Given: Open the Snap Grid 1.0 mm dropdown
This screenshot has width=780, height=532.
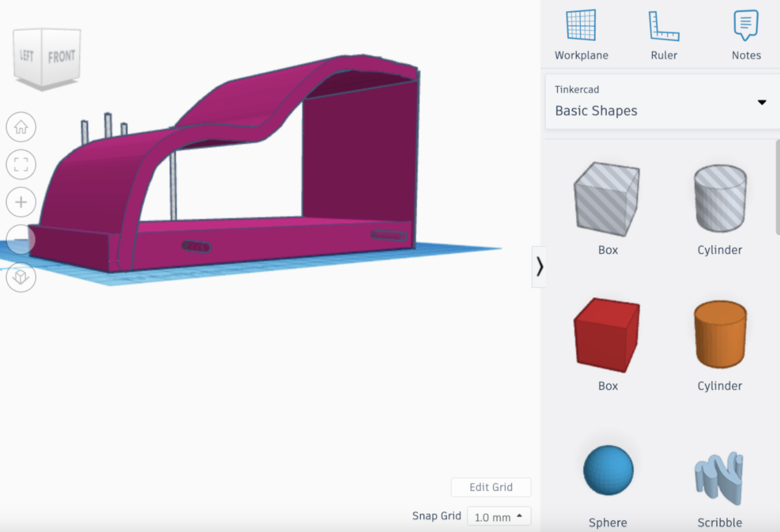Looking at the screenshot, I should (x=499, y=517).
